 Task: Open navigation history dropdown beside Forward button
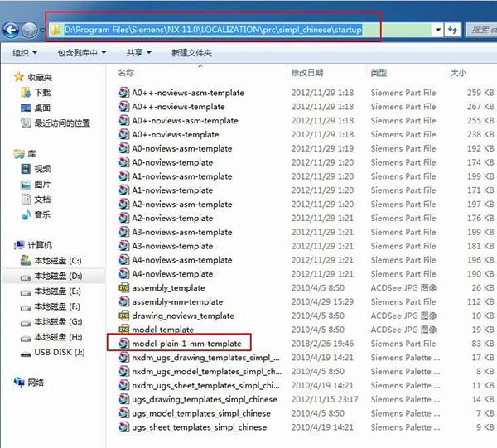[42, 31]
